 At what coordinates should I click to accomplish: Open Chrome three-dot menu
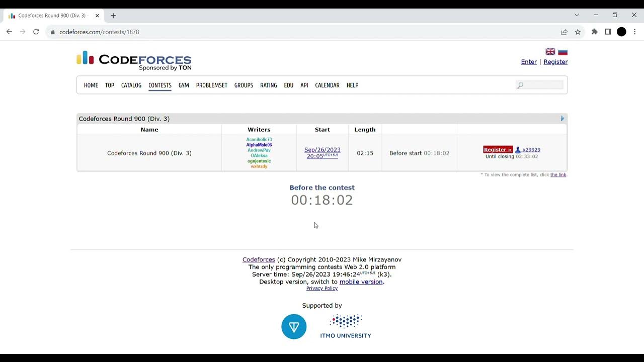635,32
